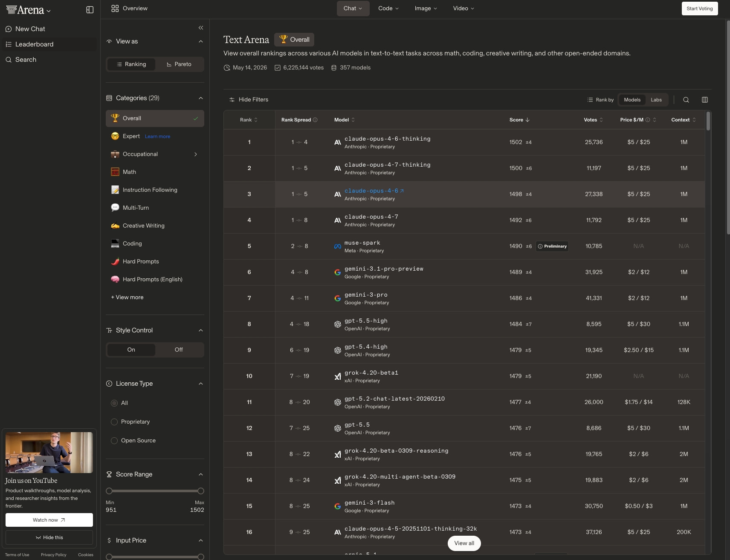Click the Rank Spread info icon
Image resolution: width=730 pixels, height=560 pixels.
tap(315, 120)
